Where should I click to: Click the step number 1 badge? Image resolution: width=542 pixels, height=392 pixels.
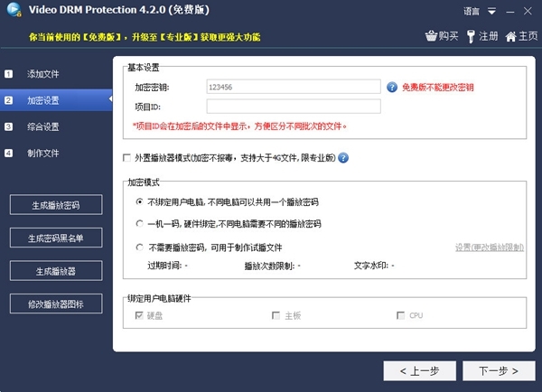9,74
